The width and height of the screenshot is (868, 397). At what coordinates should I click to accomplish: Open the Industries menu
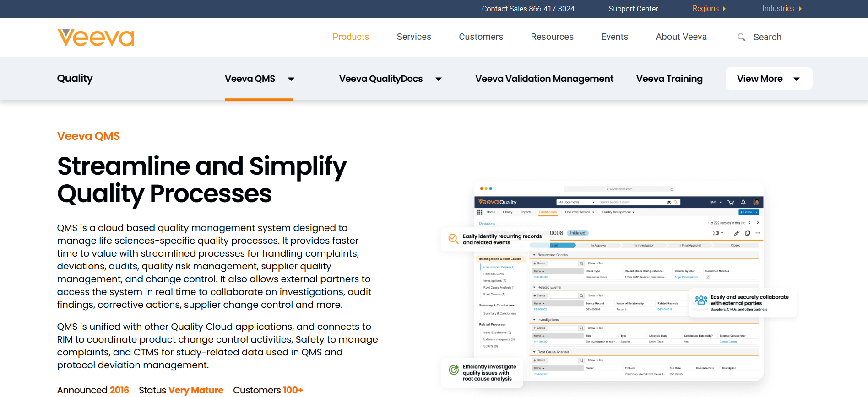(782, 9)
